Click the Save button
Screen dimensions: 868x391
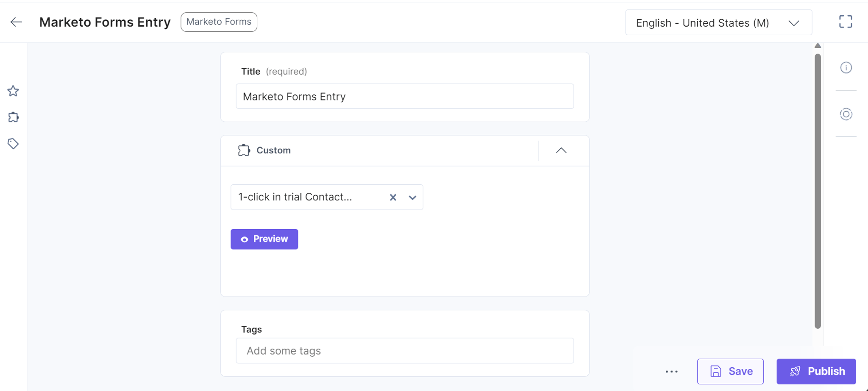pyautogui.click(x=730, y=372)
